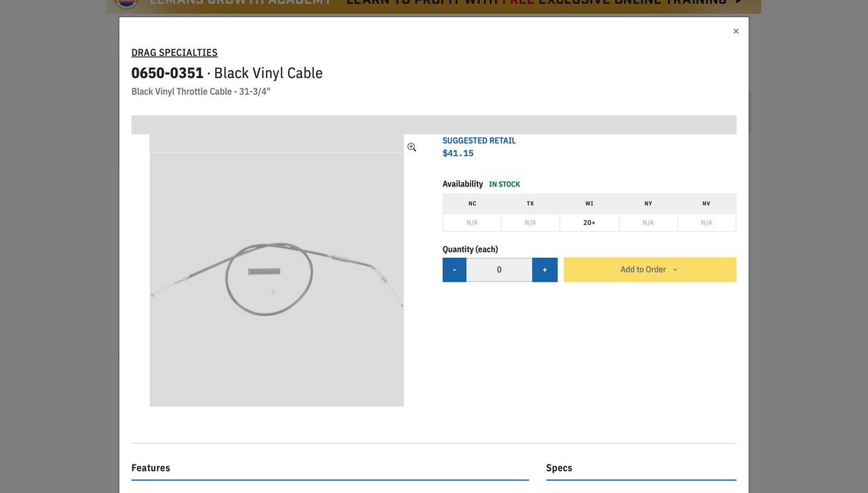Select the NV warehouse N/A cell

point(706,223)
